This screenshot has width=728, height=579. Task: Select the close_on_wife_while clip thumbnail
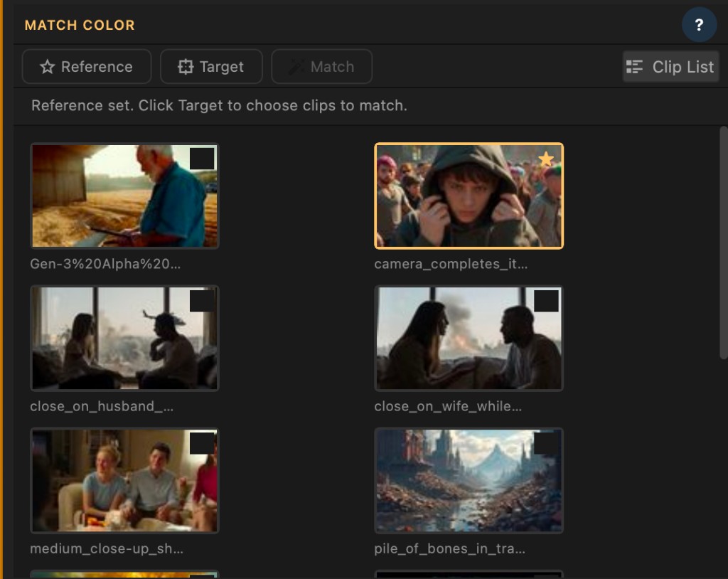469,338
